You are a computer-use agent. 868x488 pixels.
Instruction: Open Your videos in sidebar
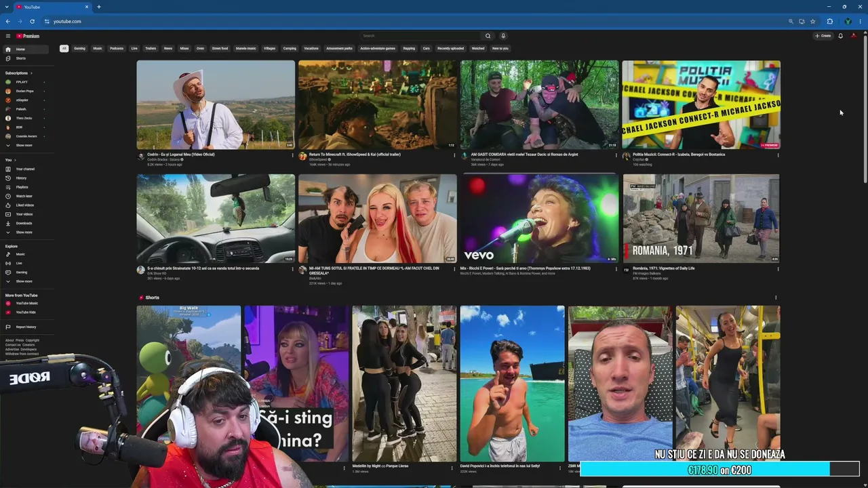(x=25, y=214)
